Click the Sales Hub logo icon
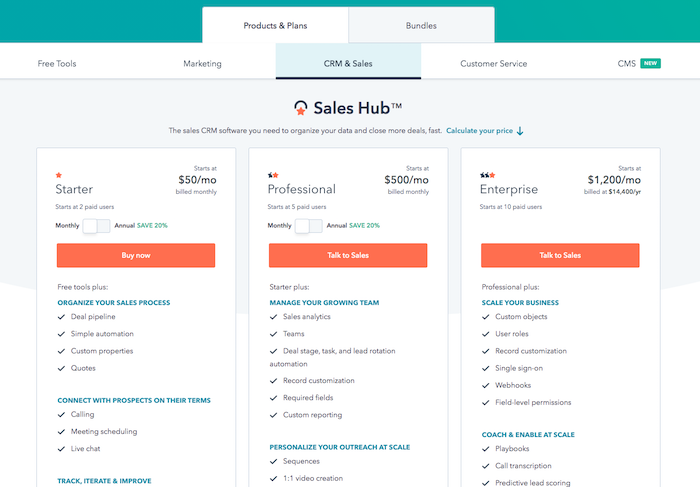 (300, 107)
